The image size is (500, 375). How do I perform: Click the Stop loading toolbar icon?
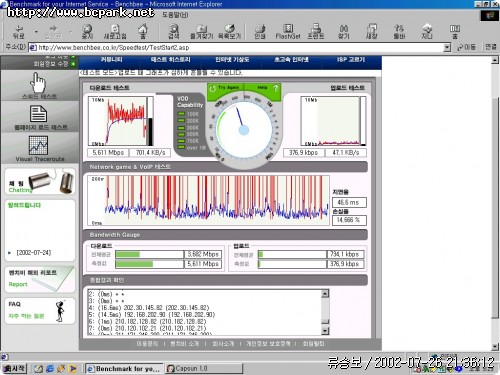(87, 31)
